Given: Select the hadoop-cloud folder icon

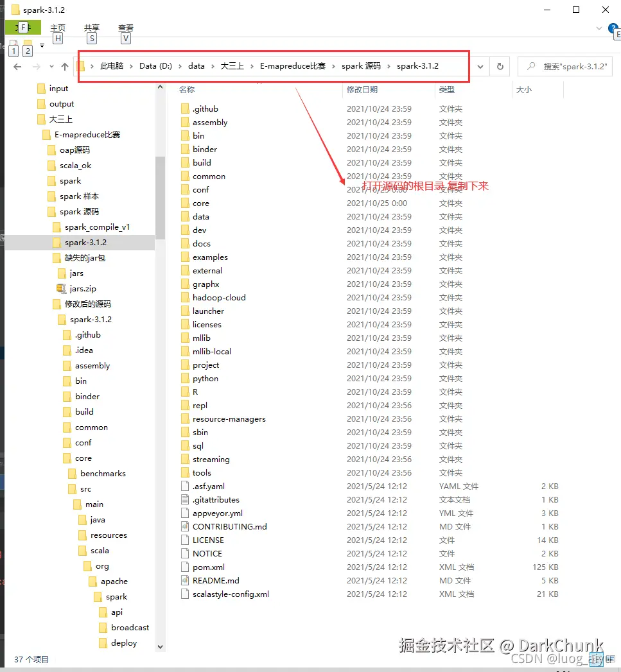Looking at the screenshot, I should click(x=185, y=297).
